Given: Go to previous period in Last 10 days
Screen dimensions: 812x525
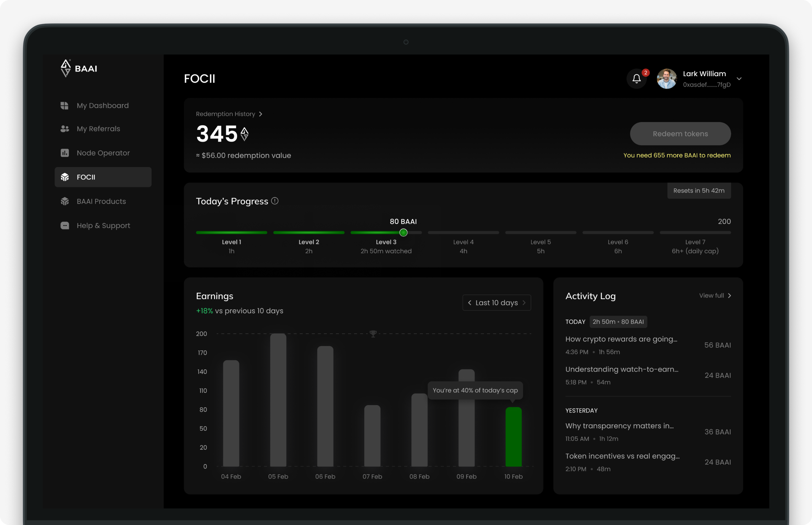Looking at the screenshot, I should click(470, 303).
